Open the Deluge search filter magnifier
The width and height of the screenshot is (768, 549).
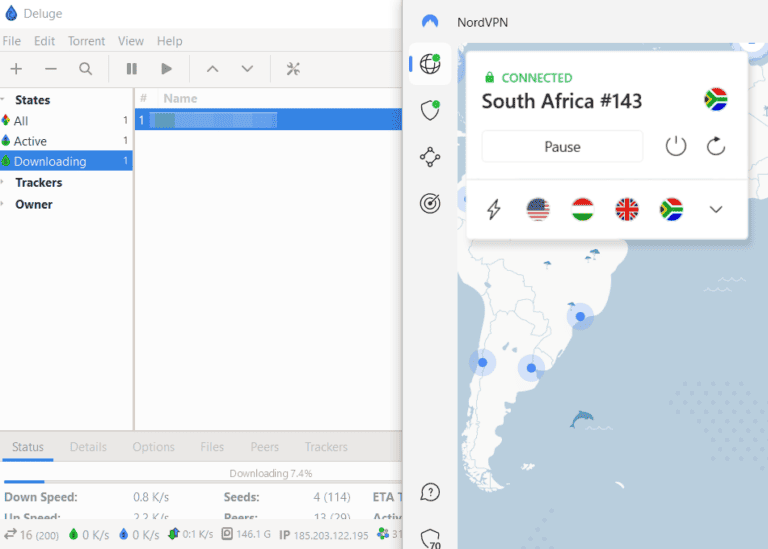click(x=86, y=69)
